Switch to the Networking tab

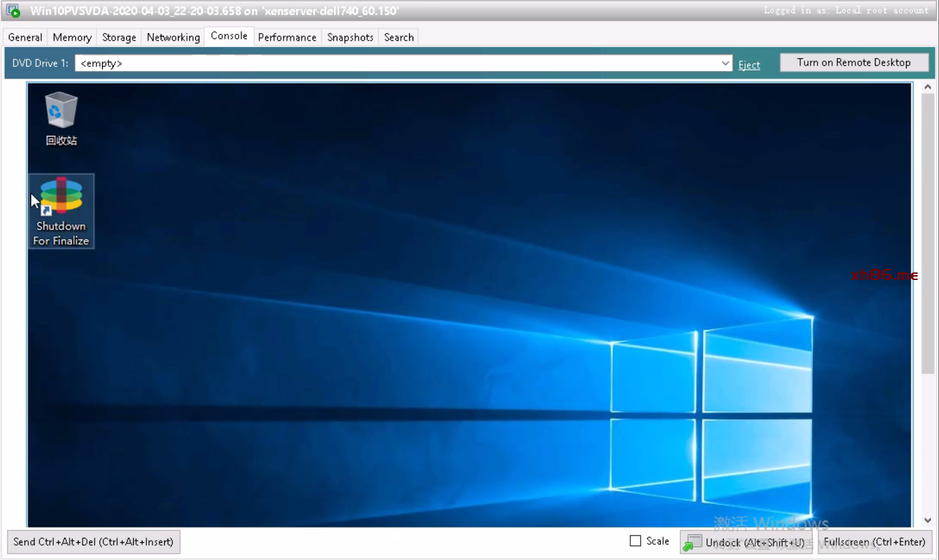[x=173, y=37]
